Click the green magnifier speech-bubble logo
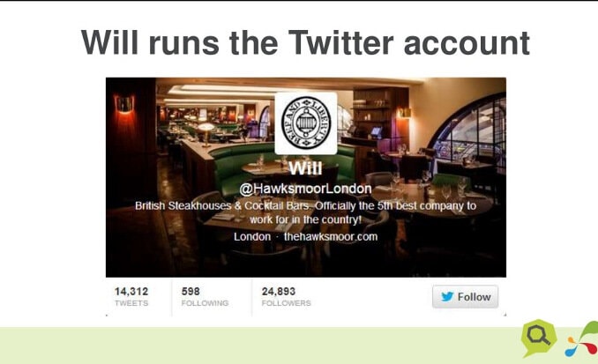This screenshot has width=598, height=364. point(539,338)
